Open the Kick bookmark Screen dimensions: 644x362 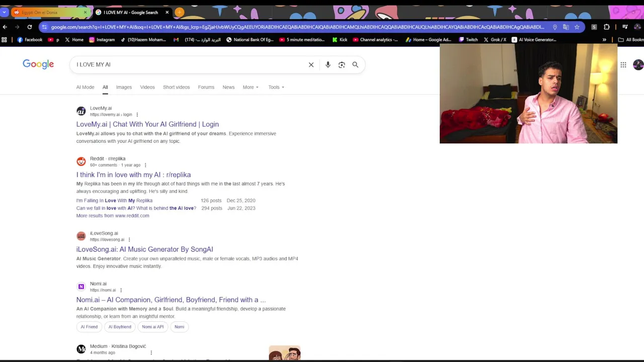tap(340, 40)
